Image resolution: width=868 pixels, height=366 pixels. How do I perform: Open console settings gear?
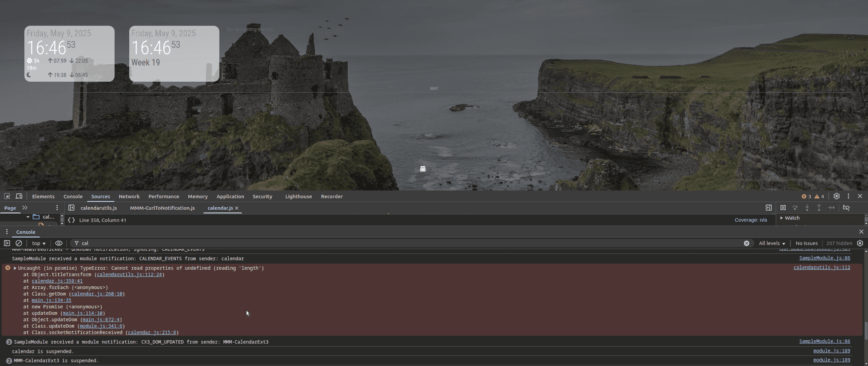pyautogui.click(x=860, y=243)
